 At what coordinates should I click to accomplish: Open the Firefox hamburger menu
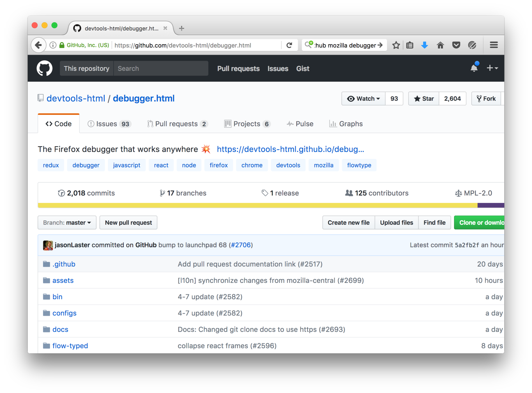tap(494, 45)
